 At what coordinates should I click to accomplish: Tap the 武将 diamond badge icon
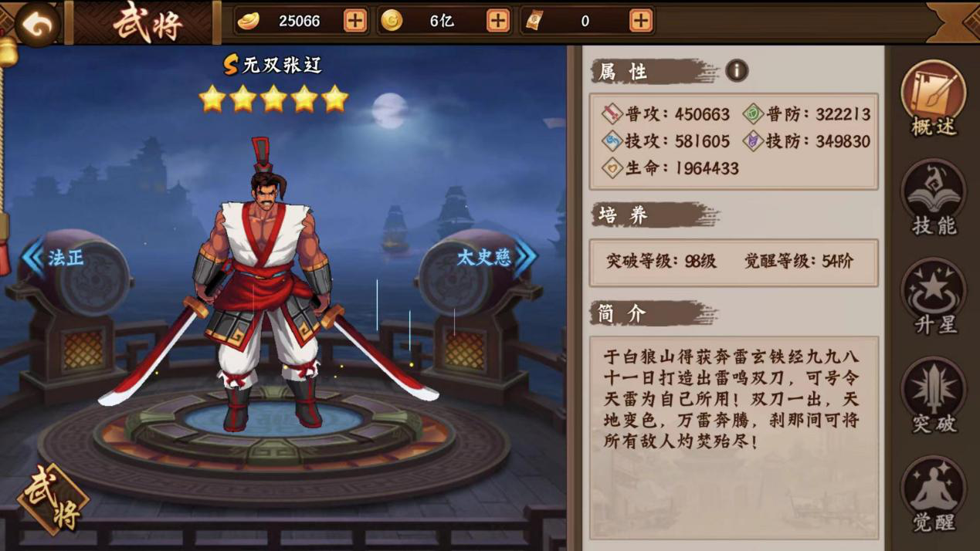tap(53, 499)
